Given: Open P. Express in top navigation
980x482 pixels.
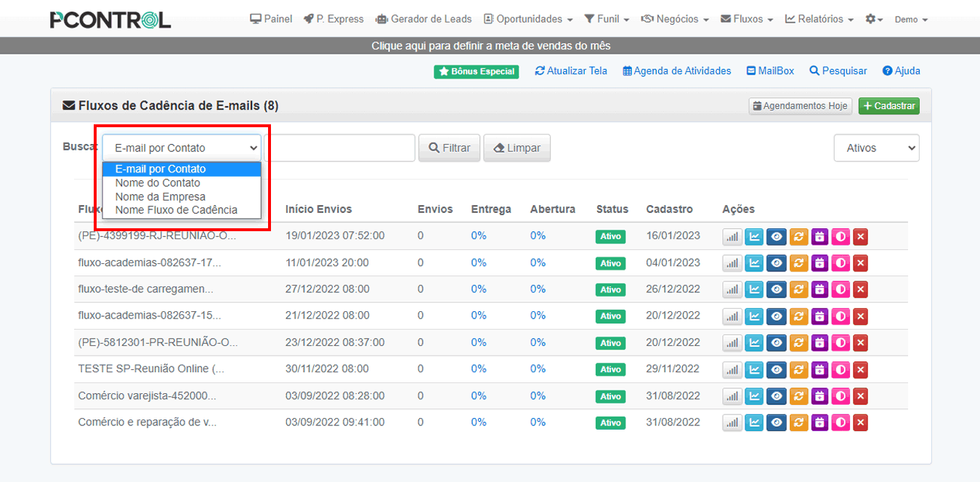Looking at the screenshot, I should [333, 19].
